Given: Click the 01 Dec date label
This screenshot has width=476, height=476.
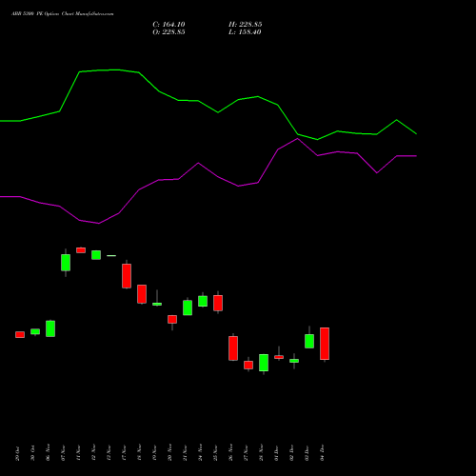Looking at the screenshot, I should (x=276, y=453).
